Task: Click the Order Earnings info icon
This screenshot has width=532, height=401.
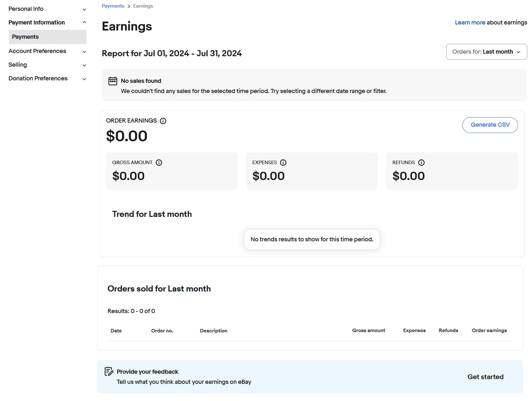Action: coord(163,121)
